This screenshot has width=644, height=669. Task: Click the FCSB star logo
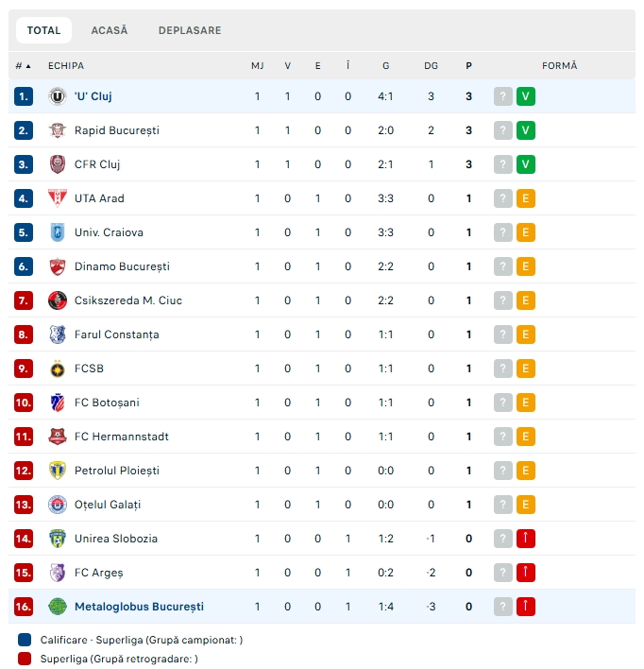coord(58,369)
